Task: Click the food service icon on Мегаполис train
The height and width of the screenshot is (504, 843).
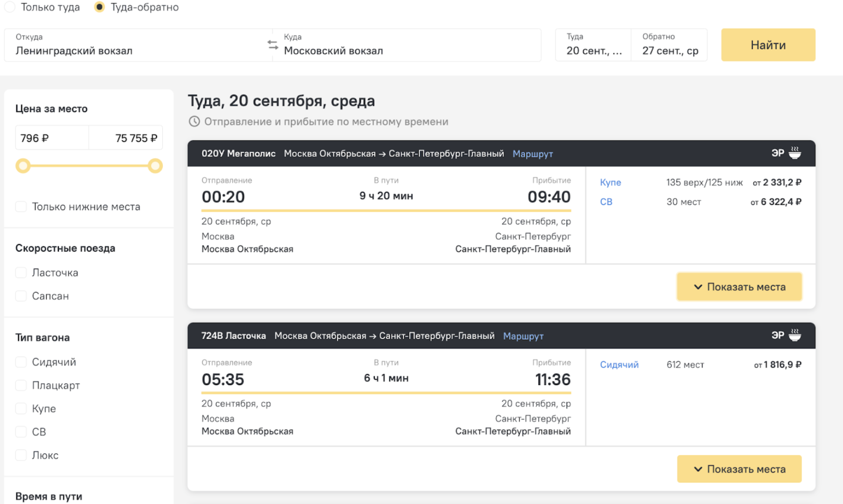Action: [x=795, y=153]
